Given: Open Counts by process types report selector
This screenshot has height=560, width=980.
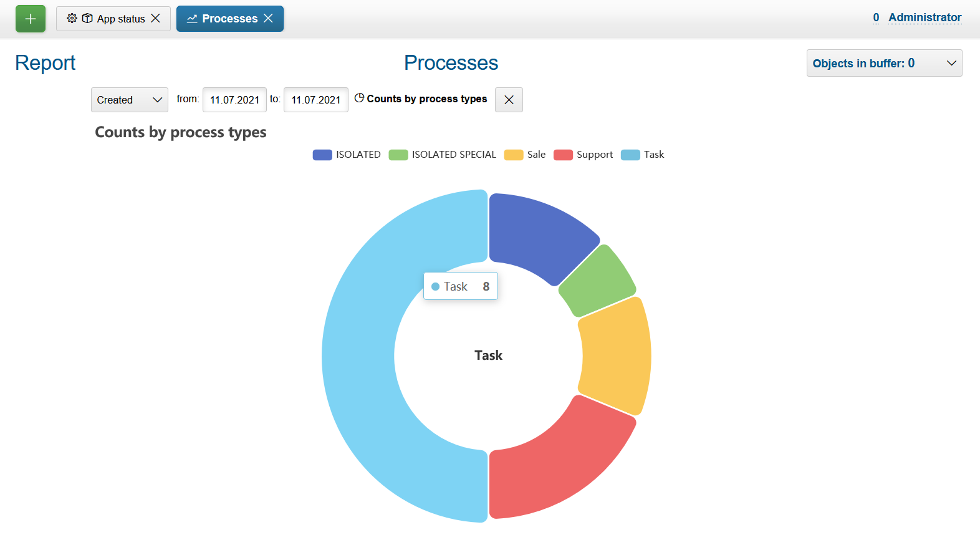Looking at the screenshot, I should (x=426, y=99).
